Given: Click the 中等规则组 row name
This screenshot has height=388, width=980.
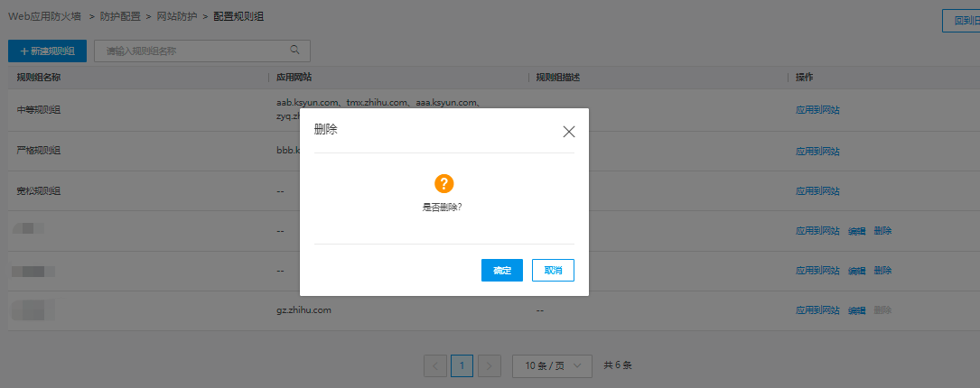Looking at the screenshot, I should click(x=39, y=110).
